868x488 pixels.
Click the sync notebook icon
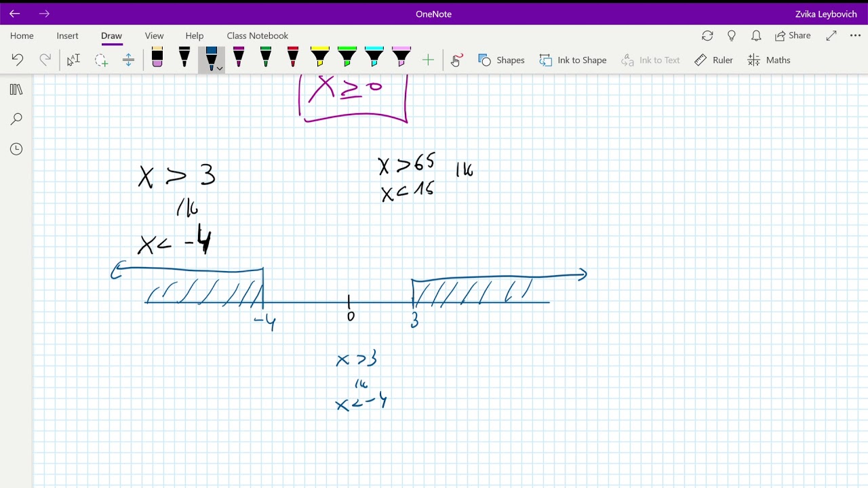pyautogui.click(x=707, y=35)
